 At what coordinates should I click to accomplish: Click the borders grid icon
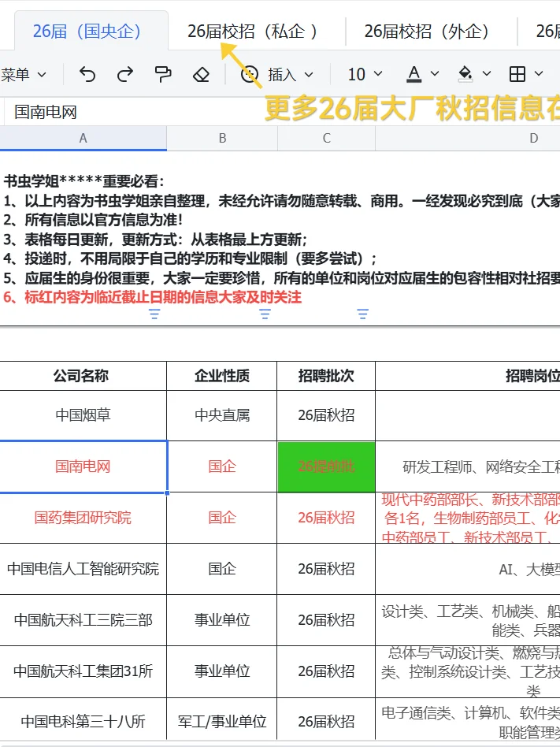[517, 74]
